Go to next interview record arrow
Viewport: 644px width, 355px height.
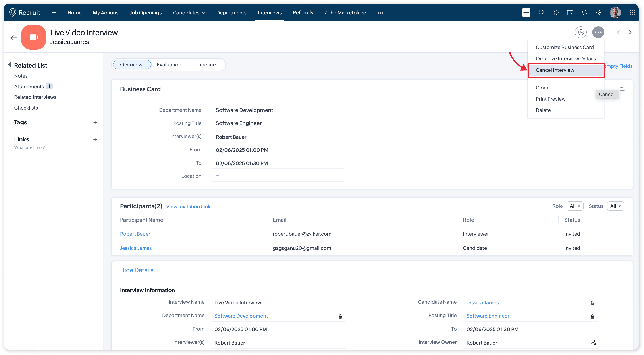point(630,32)
